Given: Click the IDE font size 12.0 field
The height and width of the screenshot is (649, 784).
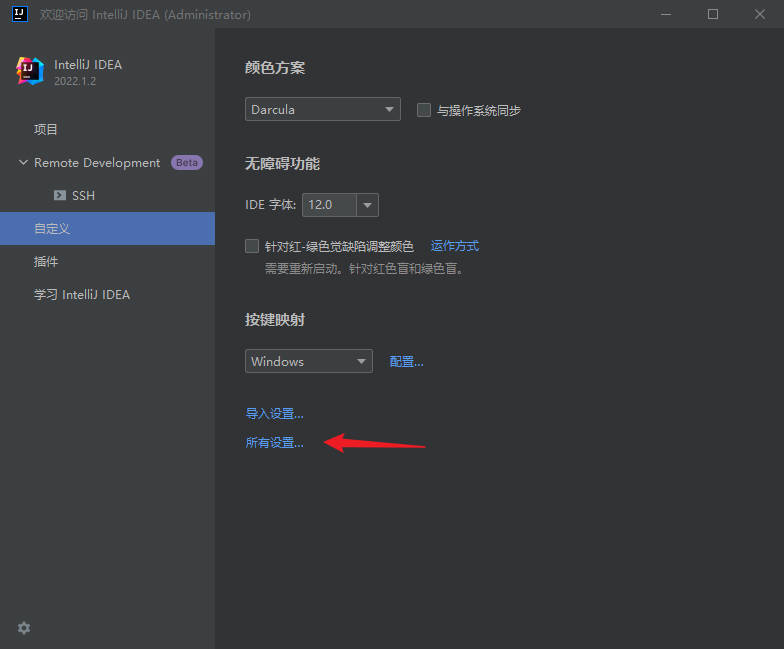Looking at the screenshot, I should click(329, 205).
